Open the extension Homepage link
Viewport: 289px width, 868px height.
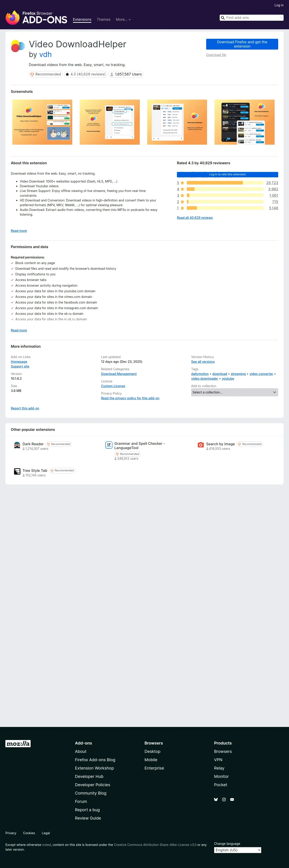coord(19,362)
